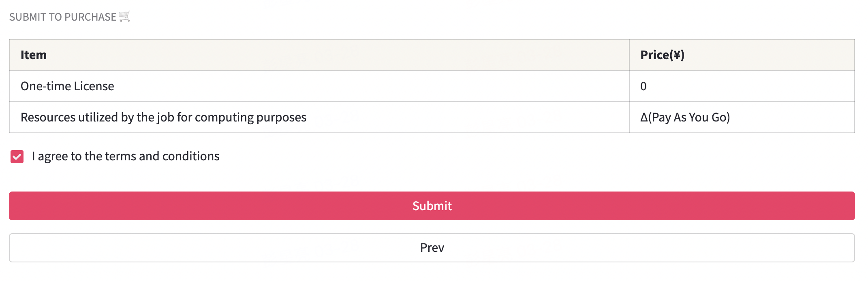Click the One-time License item cell
This screenshot has height=281, width=868.
pos(67,86)
